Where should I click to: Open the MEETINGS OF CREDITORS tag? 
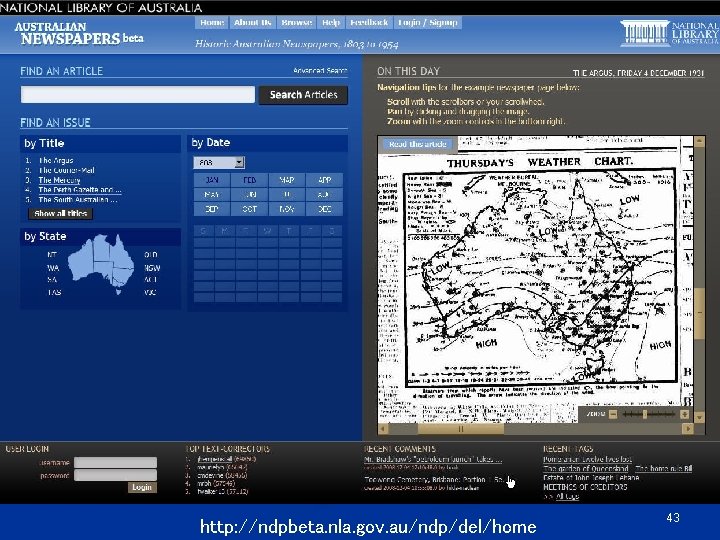point(585,487)
